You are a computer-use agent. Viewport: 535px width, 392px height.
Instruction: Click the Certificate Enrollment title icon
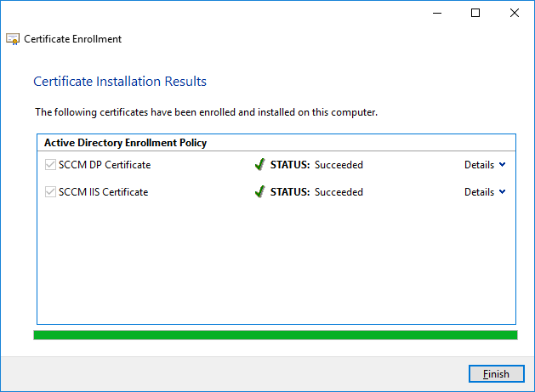[x=13, y=39]
